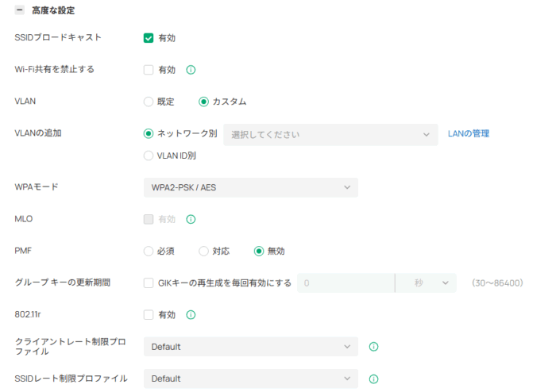The height and width of the screenshot is (392, 556).
Task: Open the 選択してください network dropdown
Action: (x=330, y=134)
